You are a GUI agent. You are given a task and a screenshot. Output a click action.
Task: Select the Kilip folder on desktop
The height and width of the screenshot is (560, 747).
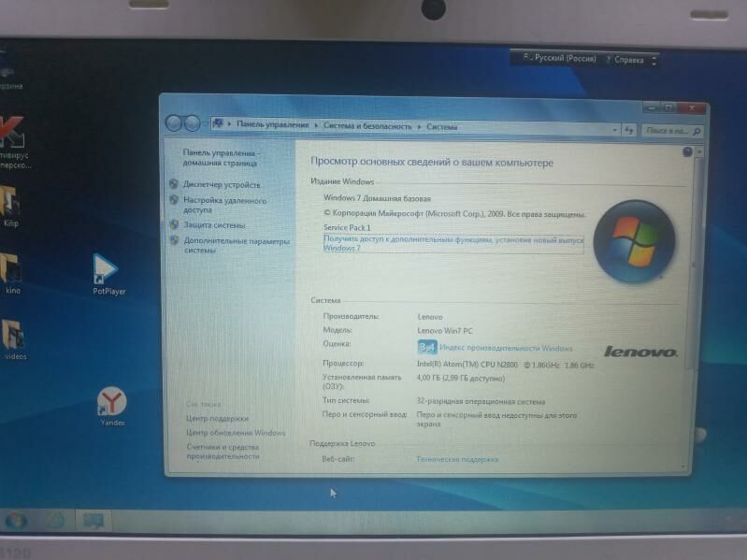(10, 207)
